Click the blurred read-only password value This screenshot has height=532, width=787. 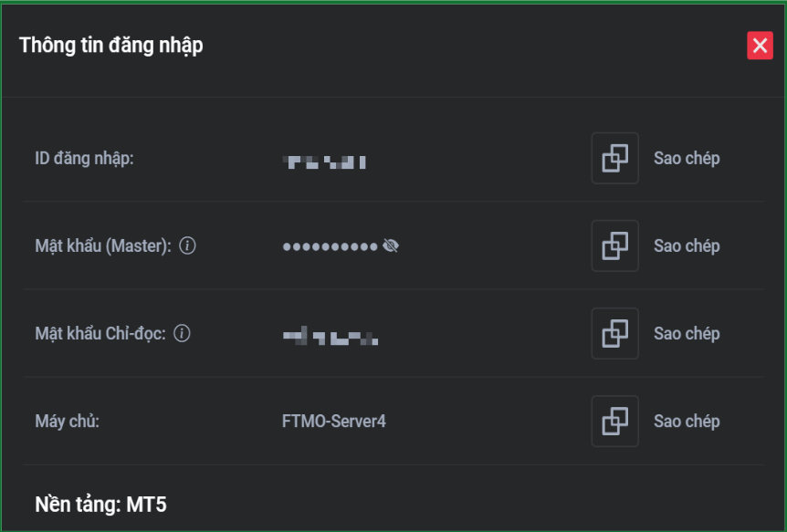tap(331, 339)
